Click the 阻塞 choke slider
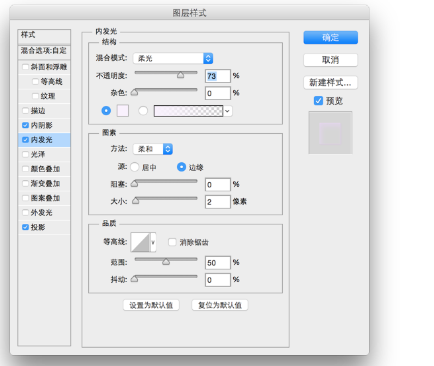The height and width of the screenshot is (366, 434). pyautogui.click(x=166, y=183)
